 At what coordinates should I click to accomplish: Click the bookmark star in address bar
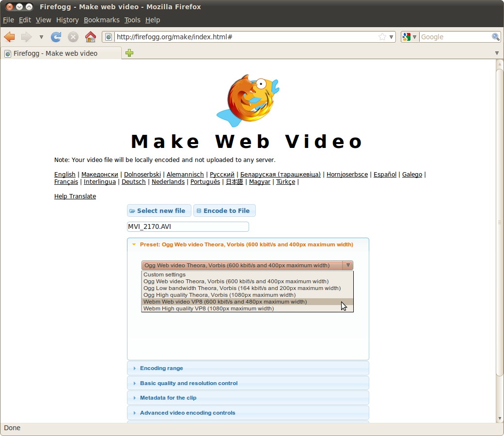382,37
